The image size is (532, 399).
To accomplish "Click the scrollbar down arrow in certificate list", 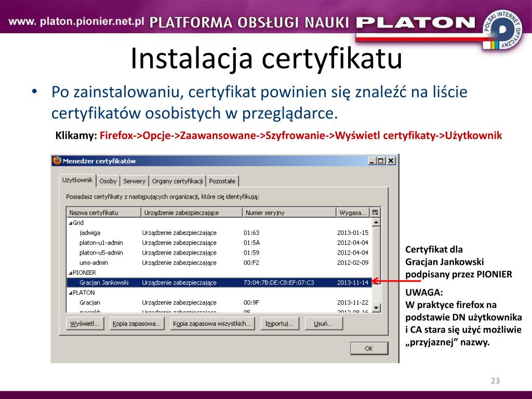I will click(376, 308).
